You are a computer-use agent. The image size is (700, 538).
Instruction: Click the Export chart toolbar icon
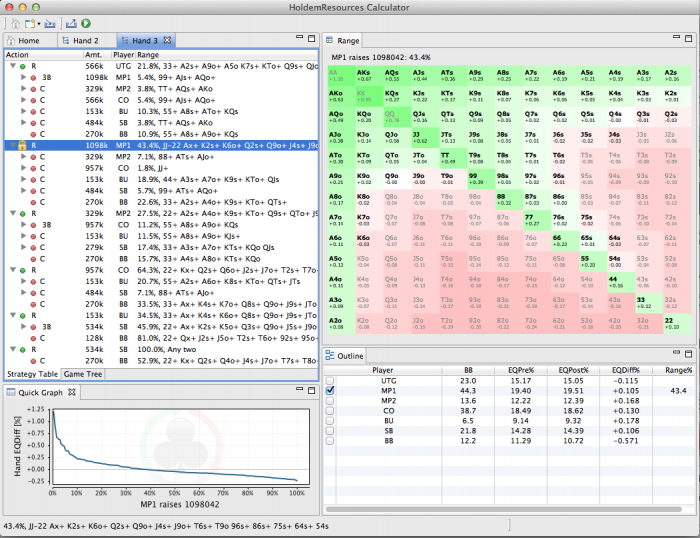click(71, 23)
